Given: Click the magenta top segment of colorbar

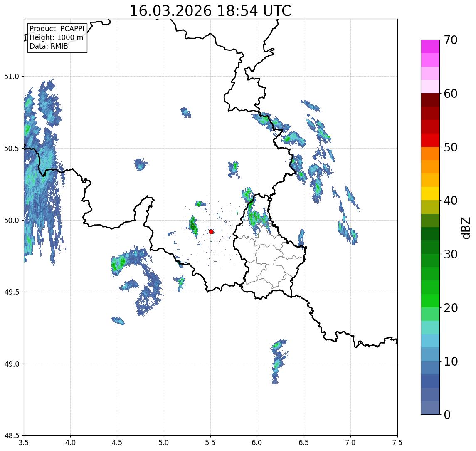Looking at the screenshot, I should point(430,47).
